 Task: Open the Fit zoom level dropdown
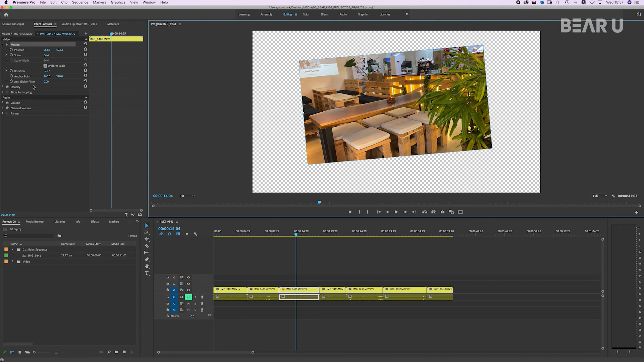point(187,196)
